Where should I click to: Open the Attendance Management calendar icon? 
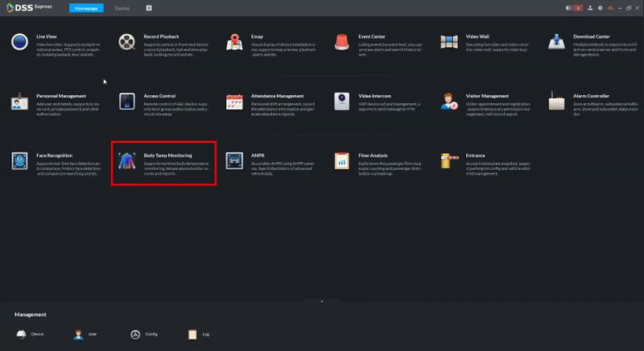234,101
